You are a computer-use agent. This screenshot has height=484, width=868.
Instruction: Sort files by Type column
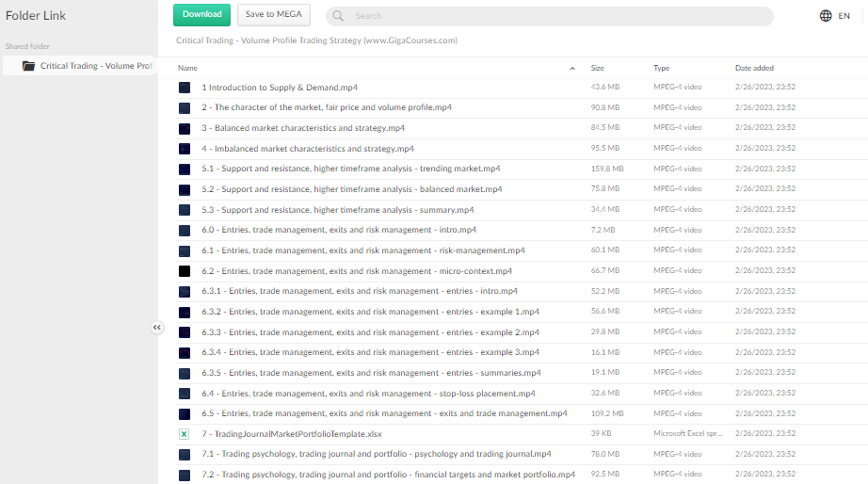[x=661, y=68]
